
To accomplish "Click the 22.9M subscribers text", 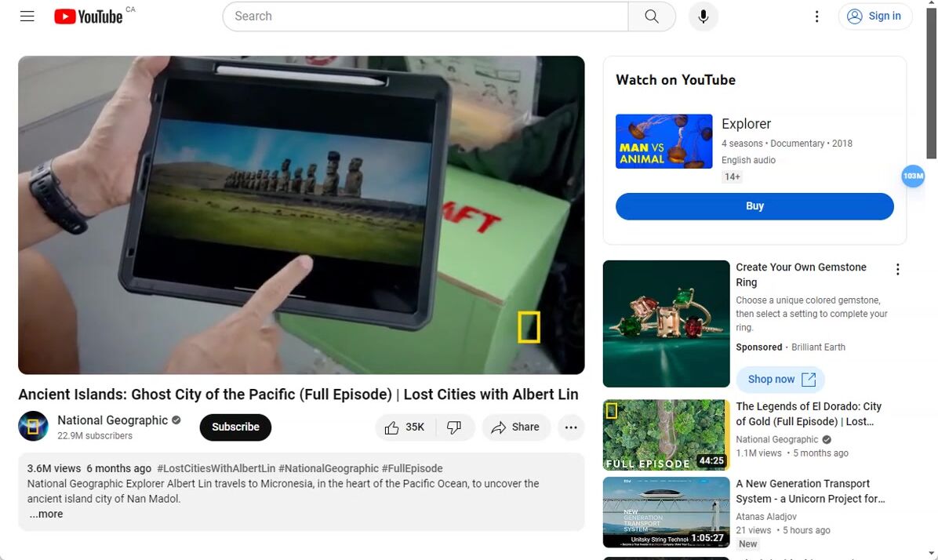I will (x=95, y=436).
